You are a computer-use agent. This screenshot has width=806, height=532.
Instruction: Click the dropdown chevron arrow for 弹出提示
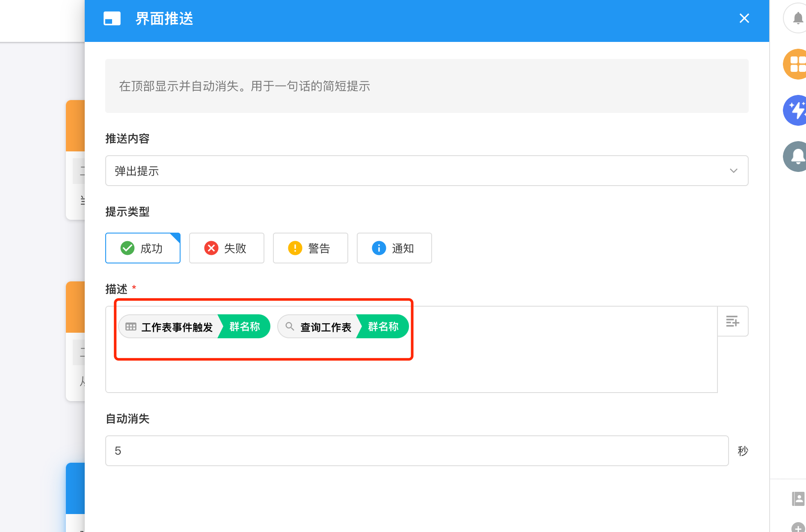click(733, 171)
